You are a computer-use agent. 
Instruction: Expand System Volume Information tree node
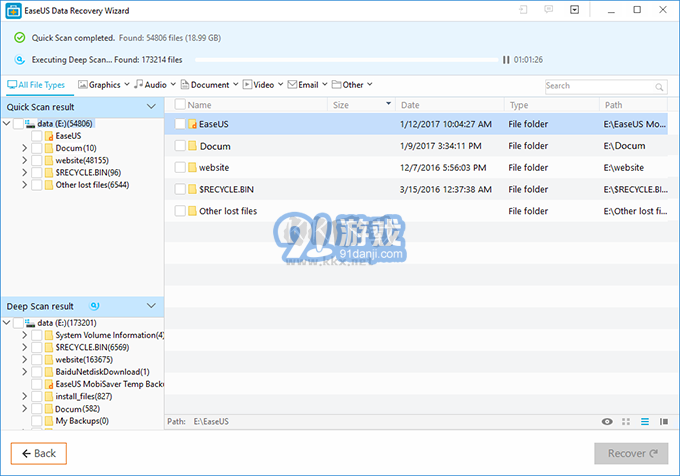tap(24, 335)
